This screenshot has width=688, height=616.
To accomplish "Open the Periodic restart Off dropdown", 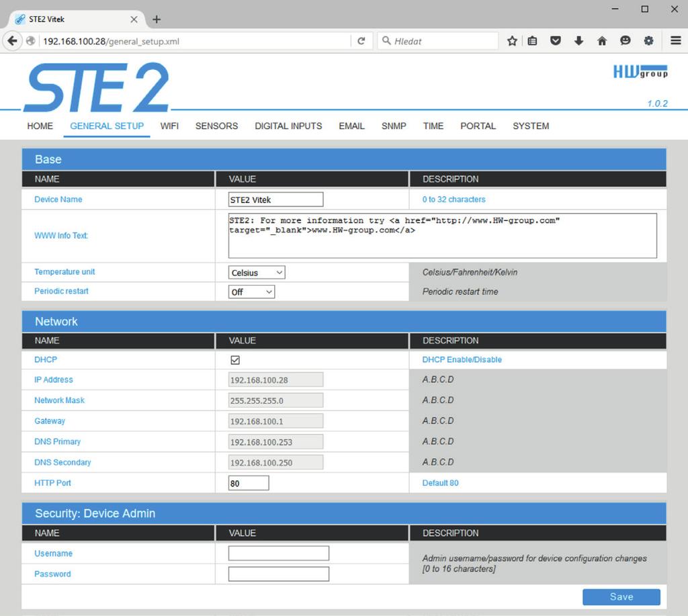I will [251, 292].
